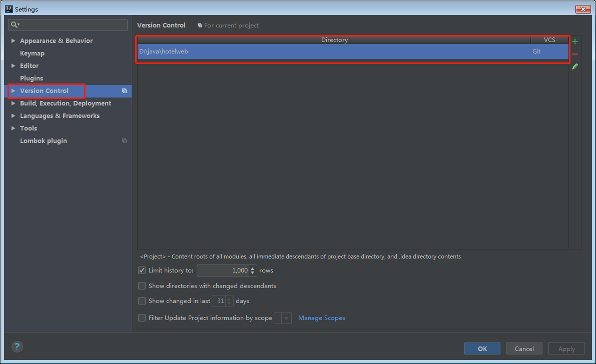
Task: Edit the selected mapping with the pencil icon
Action: (574, 66)
